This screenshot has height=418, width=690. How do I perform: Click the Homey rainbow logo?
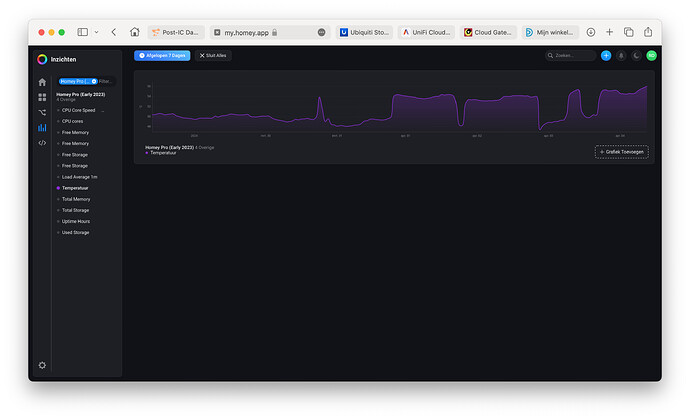(x=42, y=59)
